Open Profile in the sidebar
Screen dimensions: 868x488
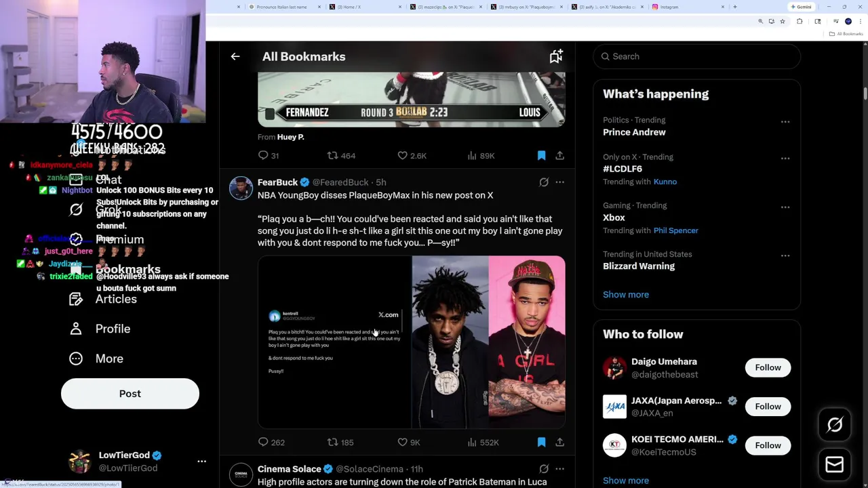(100, 329)
